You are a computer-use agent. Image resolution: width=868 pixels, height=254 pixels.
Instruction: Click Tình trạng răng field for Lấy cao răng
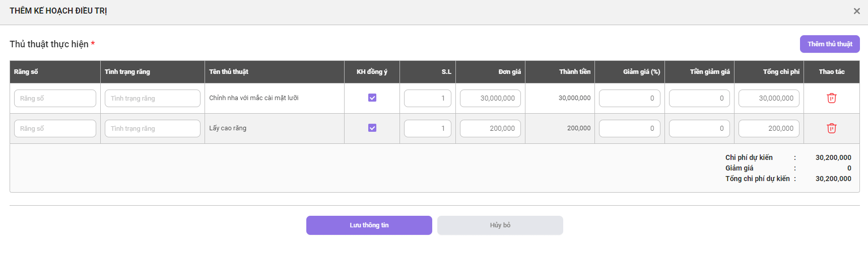153,128
